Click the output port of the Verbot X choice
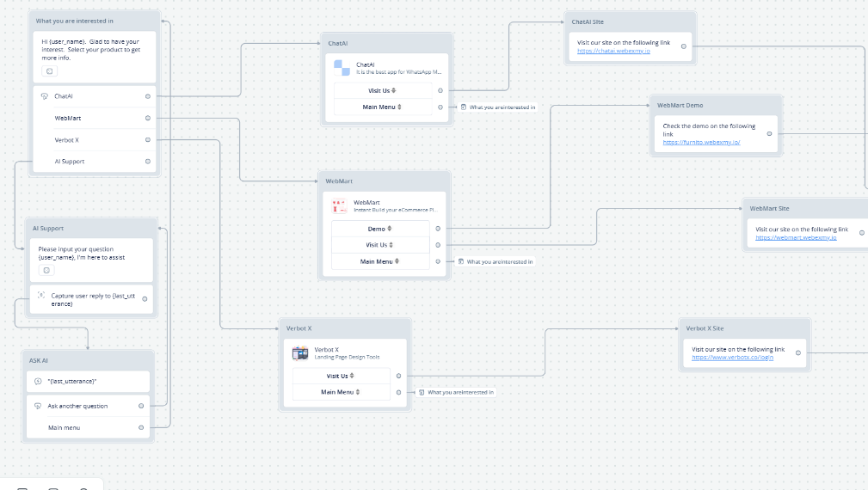This screenshot has height=490, width=868. click(148, 140)
